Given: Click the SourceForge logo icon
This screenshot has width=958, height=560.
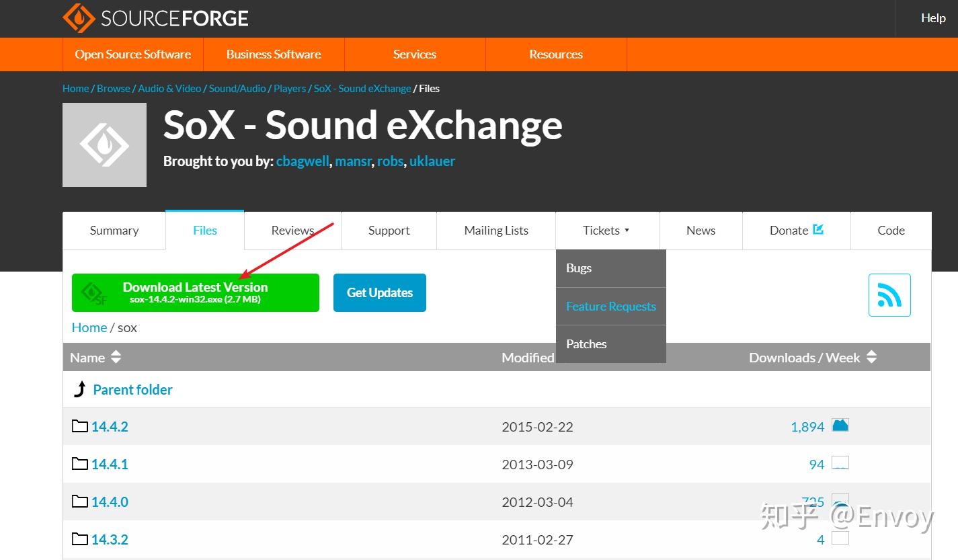Looking at the screenshot, I should click(79, 18).
